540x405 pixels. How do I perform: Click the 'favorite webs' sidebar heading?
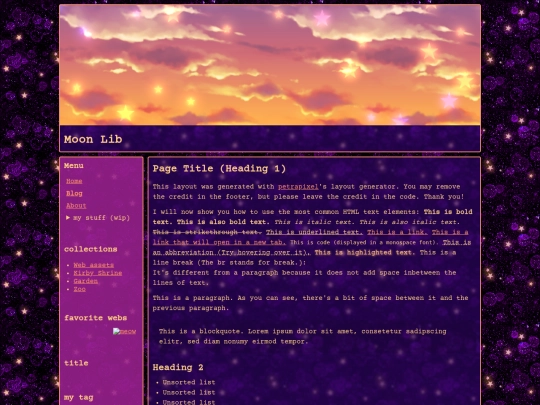(x=95, y=318)
